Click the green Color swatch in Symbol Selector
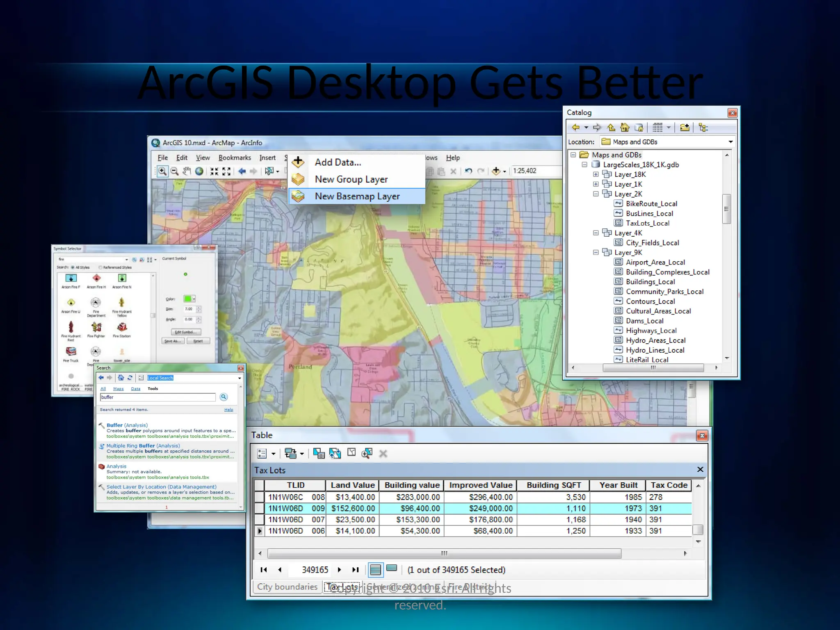Viewport: 840px width, 630px height. click(188, 299)
